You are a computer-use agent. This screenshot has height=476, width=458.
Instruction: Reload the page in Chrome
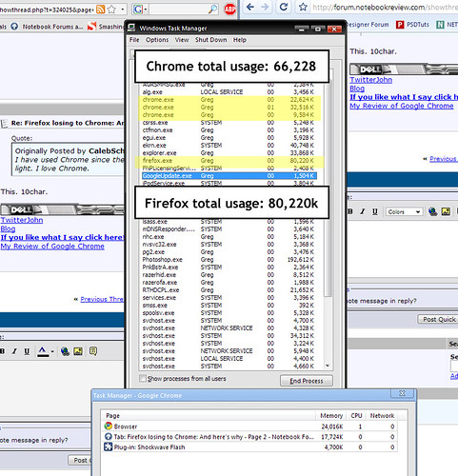[x=284, y=7]
